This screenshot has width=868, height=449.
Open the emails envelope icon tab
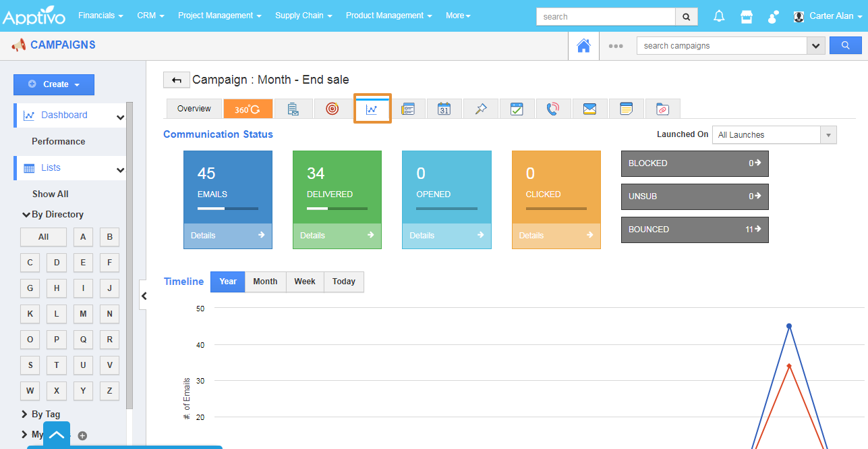click(589, 109)
